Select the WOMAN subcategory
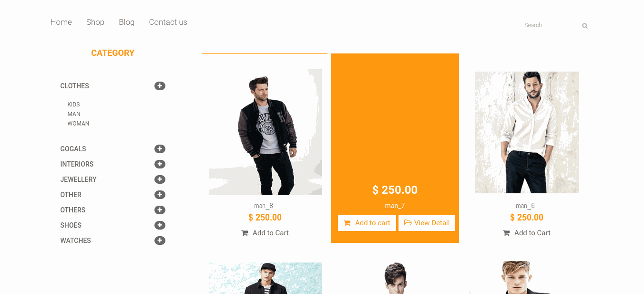The width and height of the screenshot is (644, 294). click(x=78, y=124)
